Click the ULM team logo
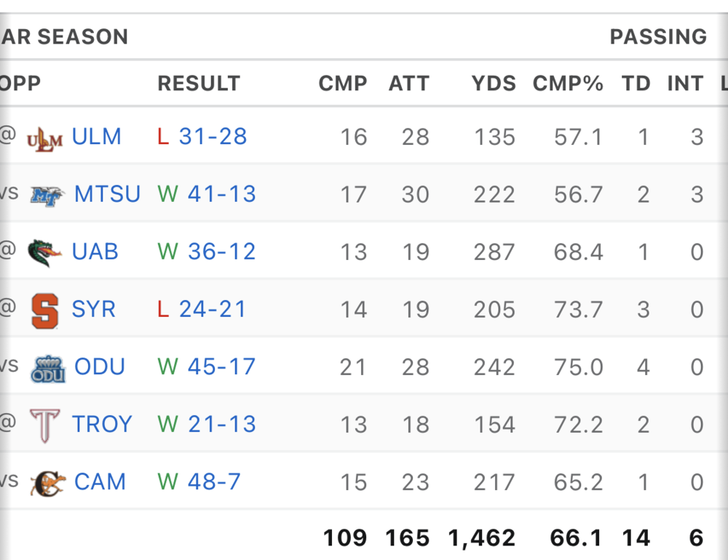 [x=44, y=138]
